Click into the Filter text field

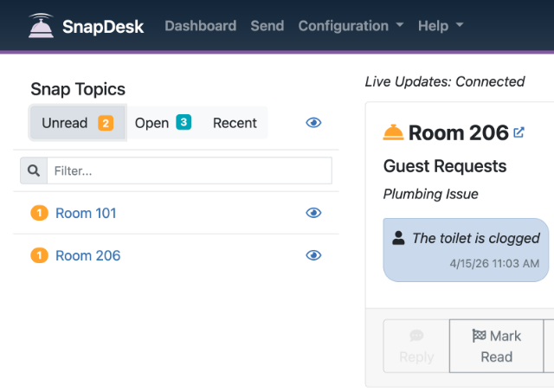coord(189,171)
